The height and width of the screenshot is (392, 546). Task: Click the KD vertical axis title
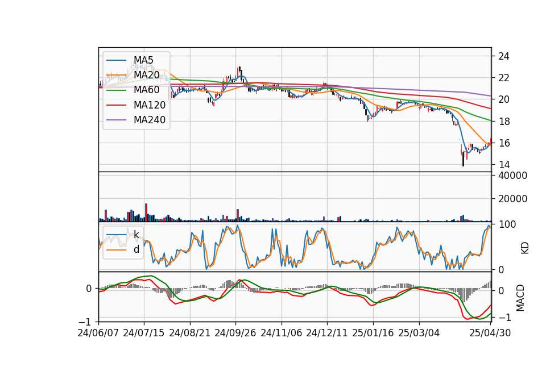pyautogui.click(x=525, y=248)
